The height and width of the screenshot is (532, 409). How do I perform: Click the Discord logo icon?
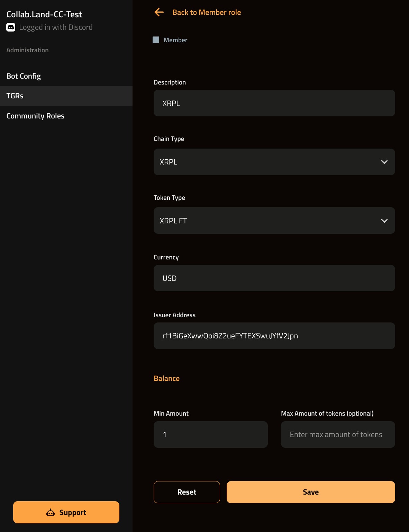11,27
